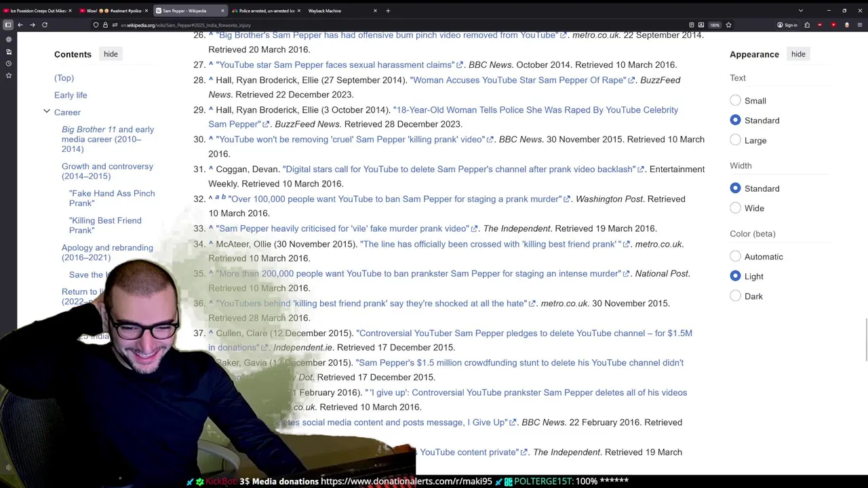Open reference 27 BBC sexual harassment claims link
Screen dimensions: 868x488
point(340,65)
